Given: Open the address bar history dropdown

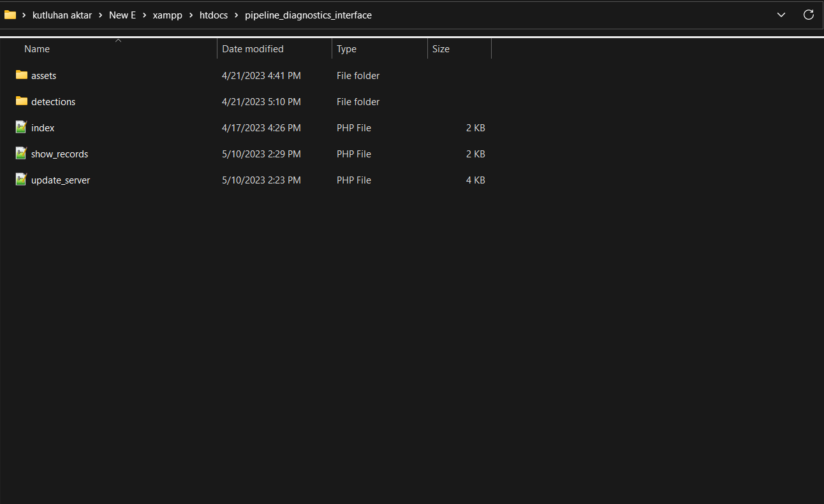Looking at the screenshot, I should [781, 14].
